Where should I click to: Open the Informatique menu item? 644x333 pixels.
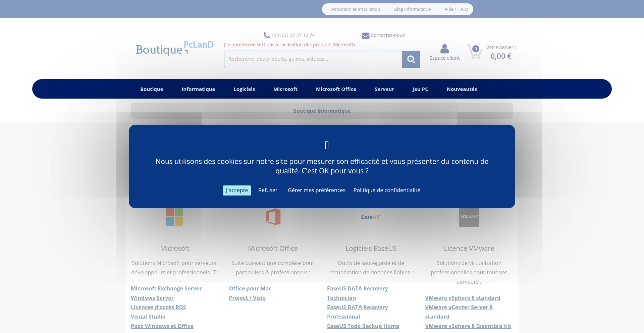(x=198, y=89)
